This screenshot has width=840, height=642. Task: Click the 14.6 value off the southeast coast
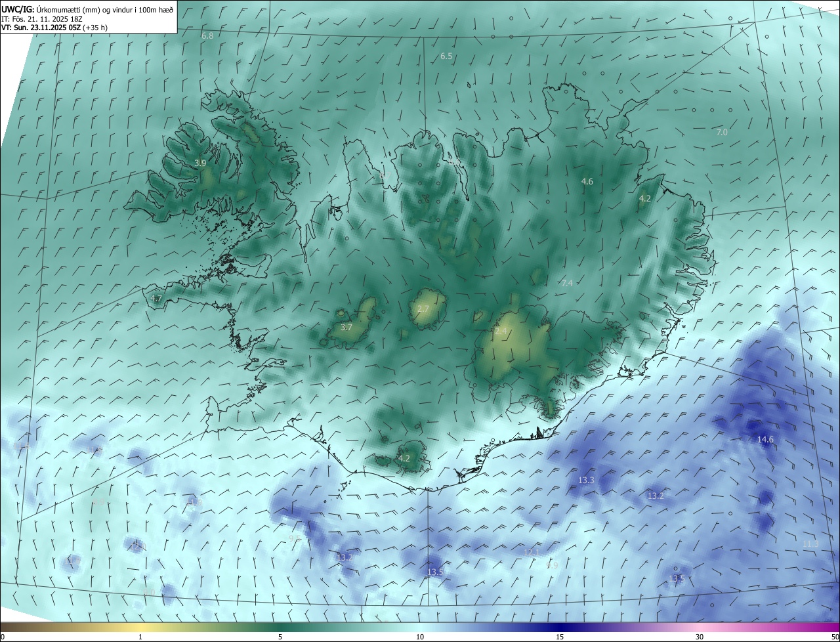[766, 440]
